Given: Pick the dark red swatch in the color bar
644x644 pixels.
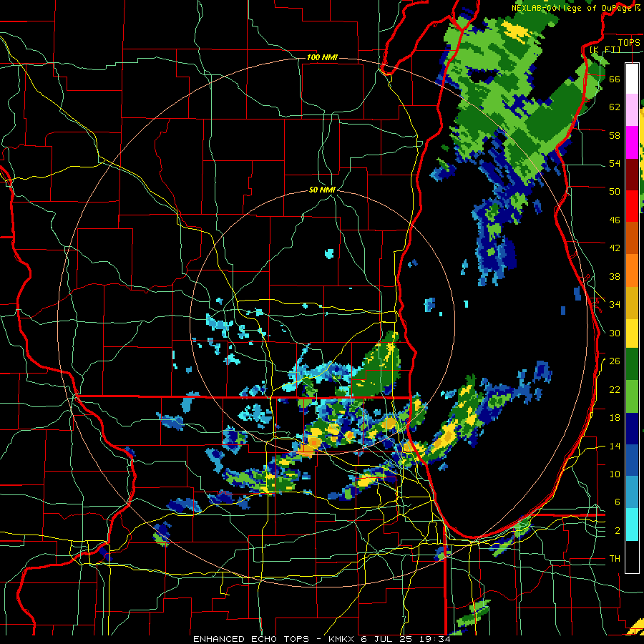Looking at the screenshot, I should pos(632,175).
